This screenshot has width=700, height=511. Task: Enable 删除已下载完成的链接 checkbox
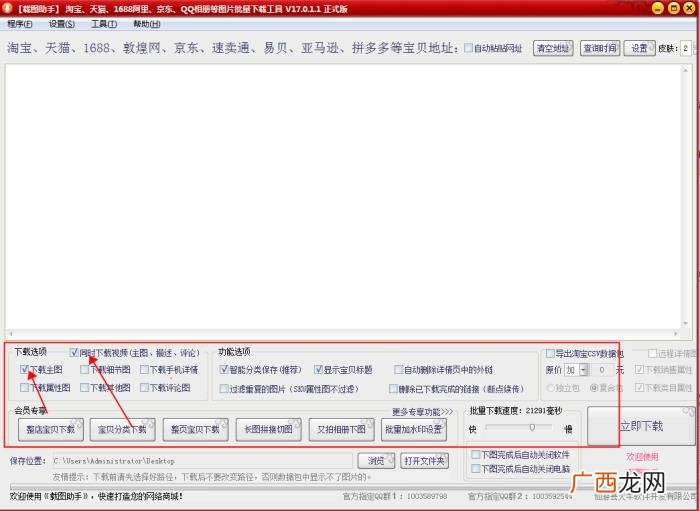[393, 389]
